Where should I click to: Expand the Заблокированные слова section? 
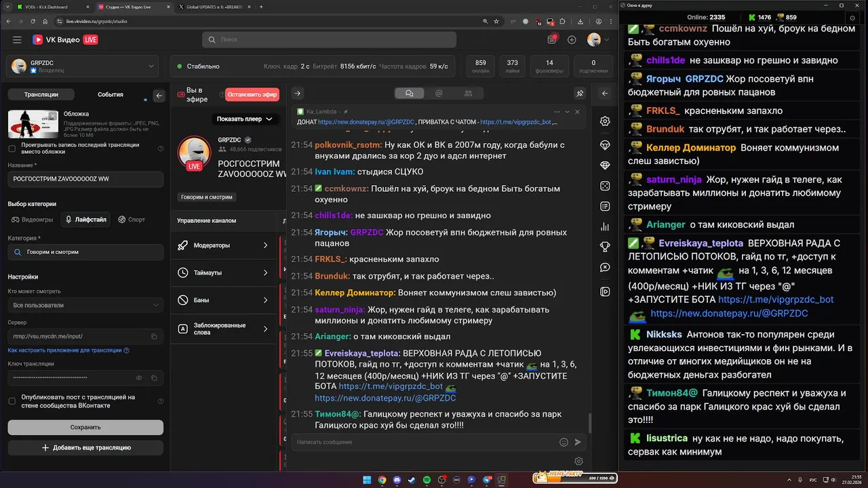[x=224, y=329]
